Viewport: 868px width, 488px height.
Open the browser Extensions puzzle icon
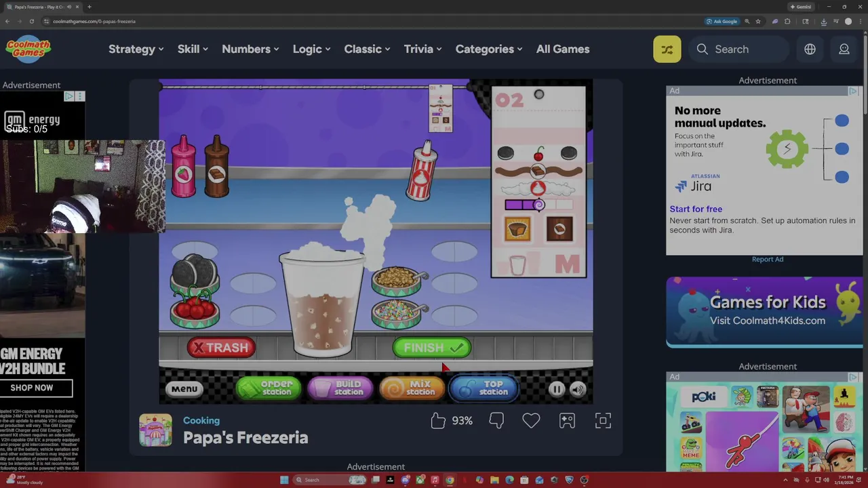787,21
